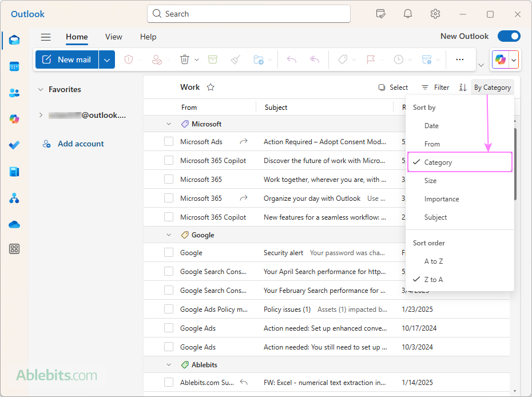532x397 pixels.
Task: Check the Policy issues message checkbox
Action: click(169, 309)
